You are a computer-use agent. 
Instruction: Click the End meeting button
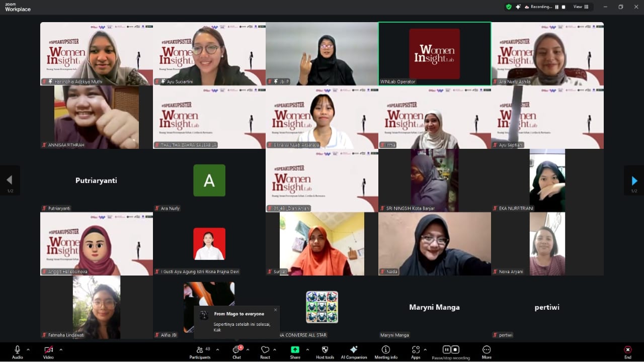[x=627, y=352]
